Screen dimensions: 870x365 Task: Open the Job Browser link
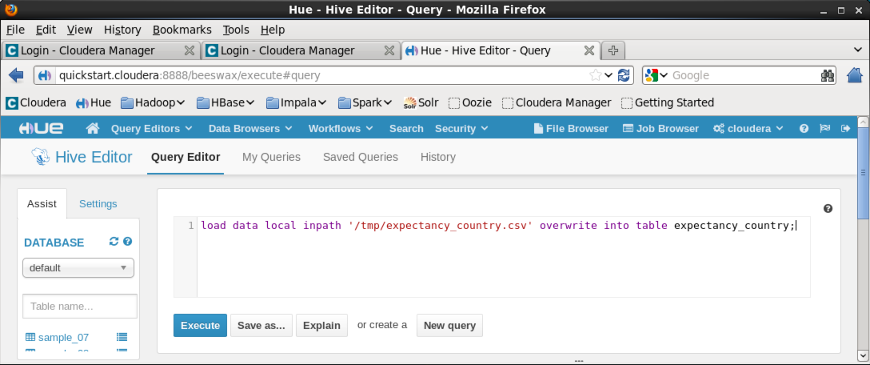pyautogui.click(x=661, y=129)
